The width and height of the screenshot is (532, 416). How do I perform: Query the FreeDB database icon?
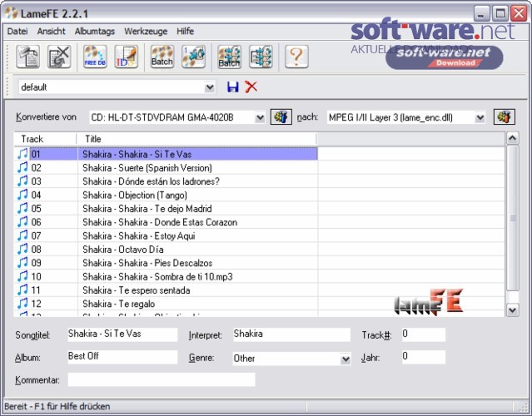[95, 57]
